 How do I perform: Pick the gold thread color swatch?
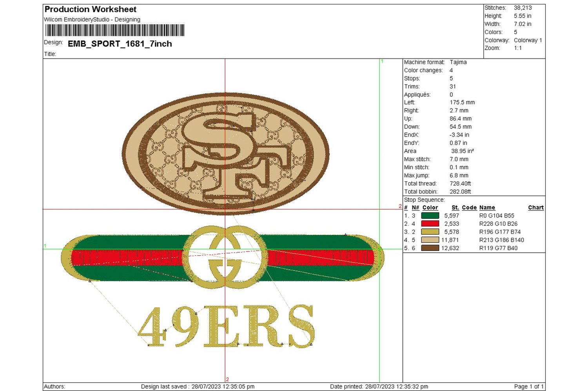(x=430, y=232)
